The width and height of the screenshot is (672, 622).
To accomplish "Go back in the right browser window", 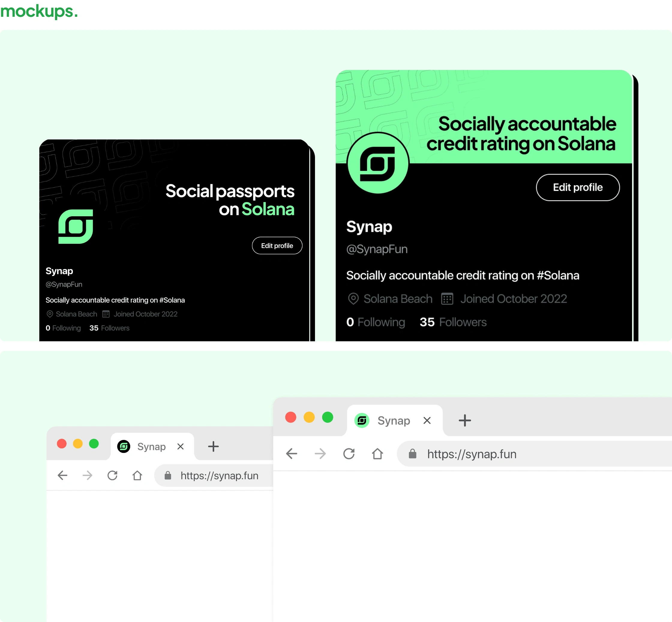I will (292, 454).
